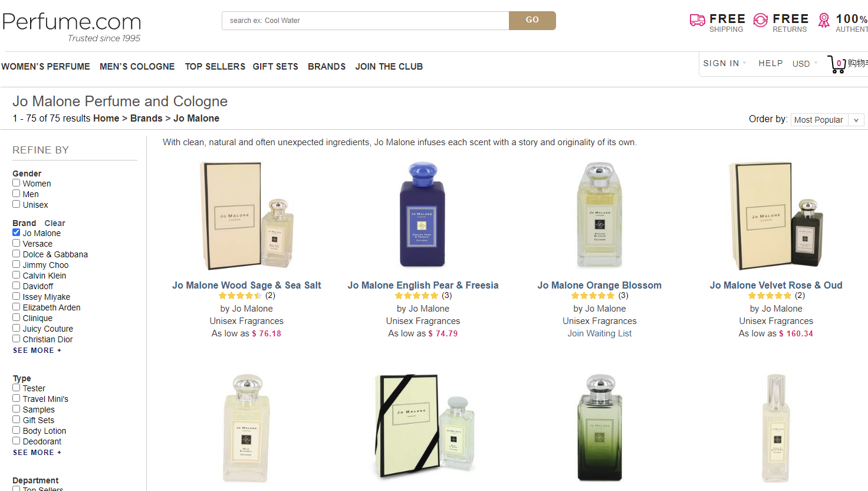Click Wood Sage & Sea Salt star rating
Image resolution: width=868 pixels, height=491 pixels.
coord(240,296)
